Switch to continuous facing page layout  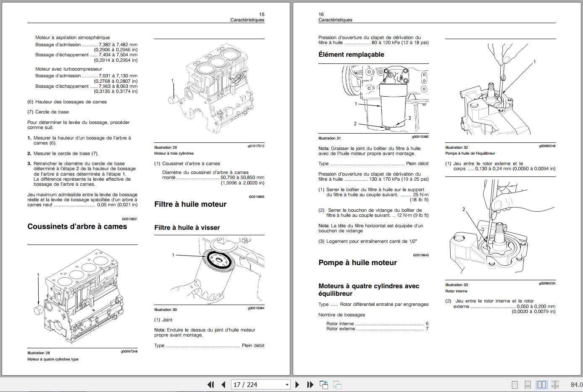tap(555, 384)
